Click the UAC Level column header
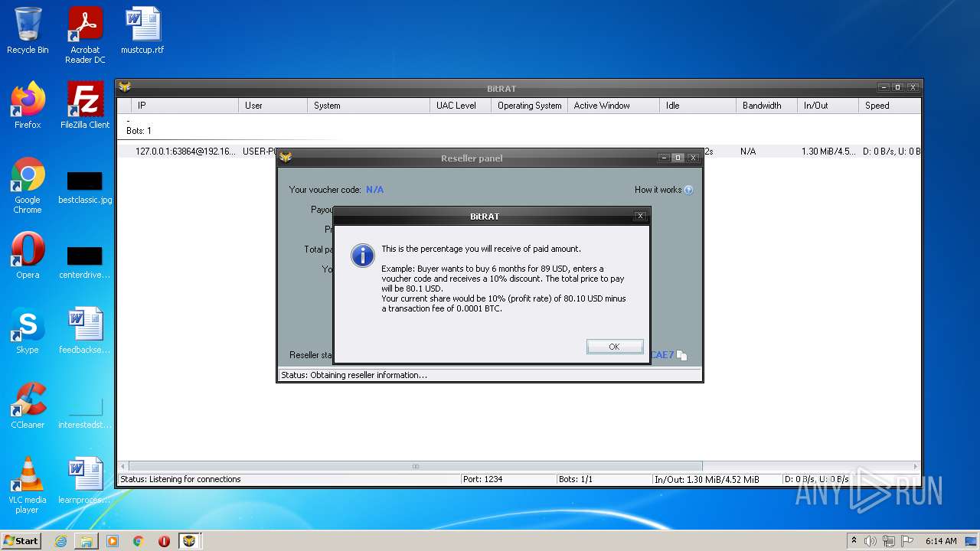This screenshot has width=980, height=551. (x=460, y=106)
